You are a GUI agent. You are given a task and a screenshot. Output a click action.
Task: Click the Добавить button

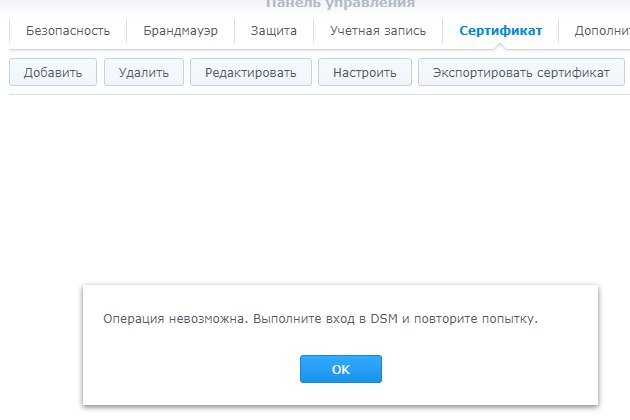coord(53,72)
